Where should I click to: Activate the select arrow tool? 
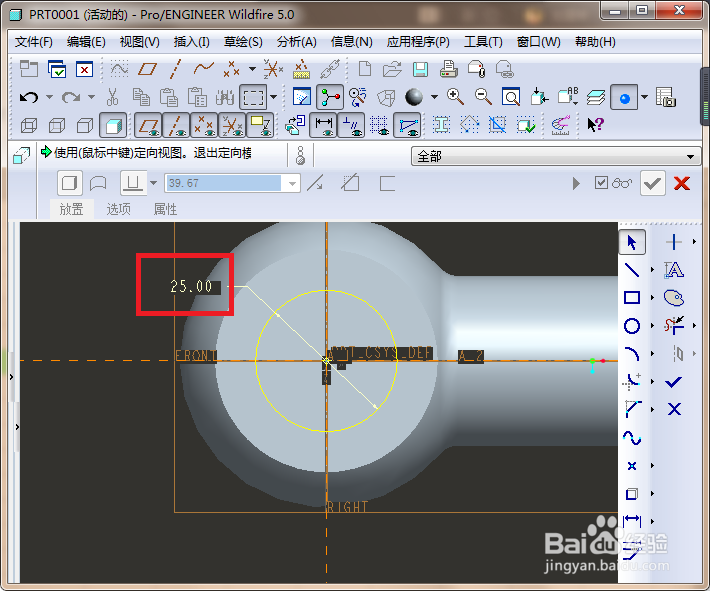click(632, 242)
